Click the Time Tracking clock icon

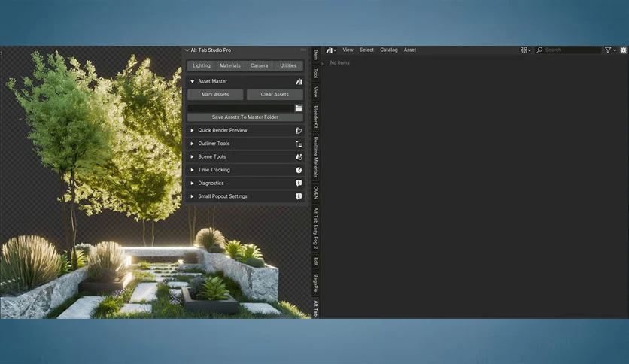(299, 170)
